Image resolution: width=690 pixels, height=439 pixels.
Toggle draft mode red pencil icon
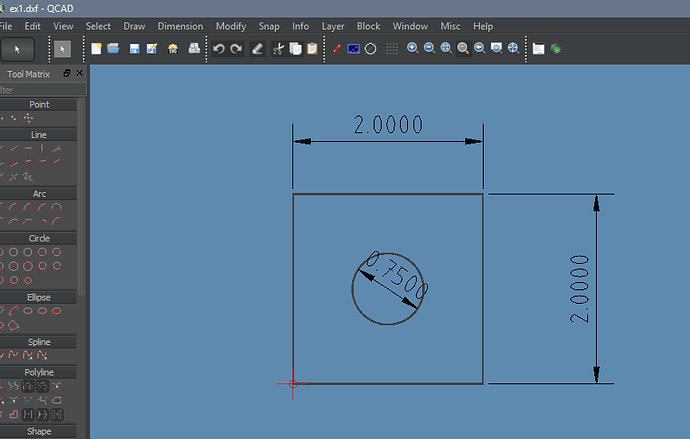pyautogui.click(x=337, y=48)
